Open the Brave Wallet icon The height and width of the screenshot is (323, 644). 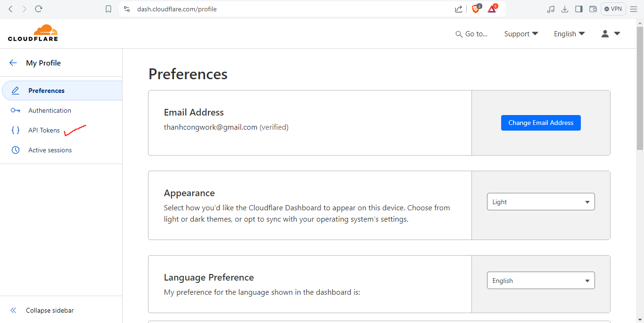click(x=593, y=9)
